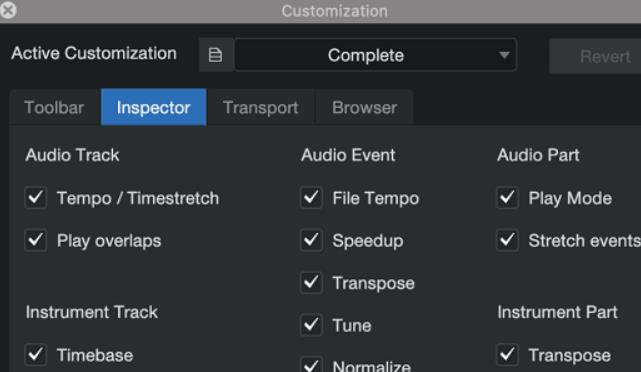Go to the Browser tab
This screenshot has width=641, height=372.
(x=364, y=108)
